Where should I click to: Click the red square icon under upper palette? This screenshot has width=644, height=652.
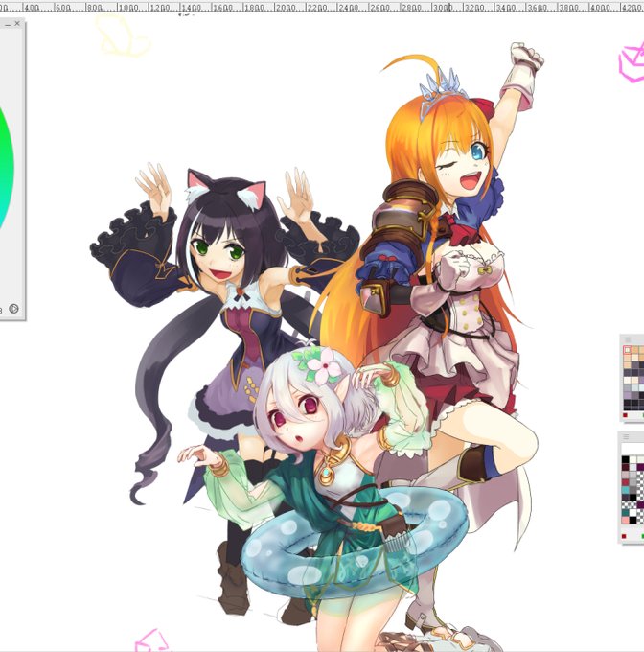pos(625,415)
